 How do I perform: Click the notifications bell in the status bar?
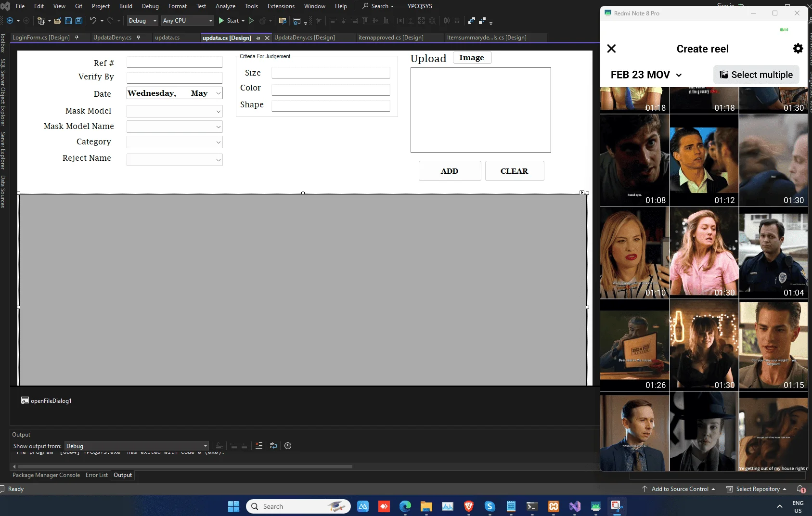[801, 489]
